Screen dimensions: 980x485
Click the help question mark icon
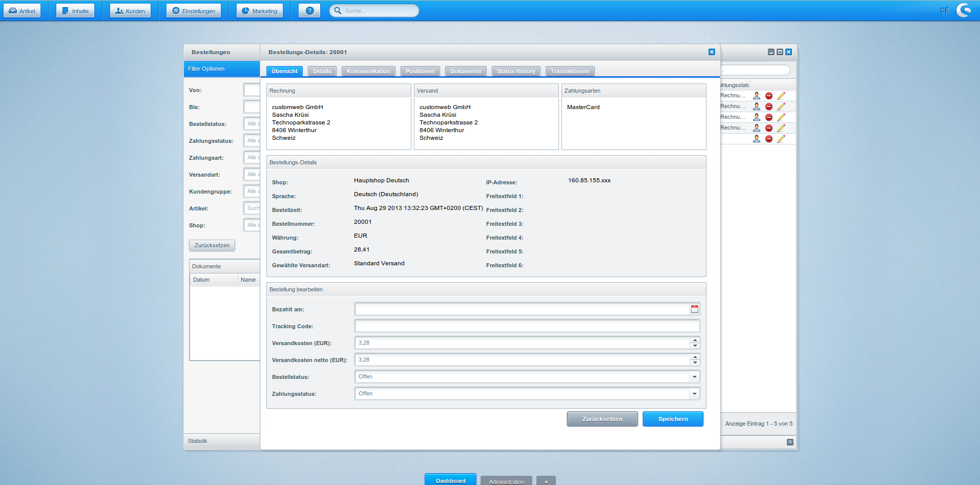(309, 11)
